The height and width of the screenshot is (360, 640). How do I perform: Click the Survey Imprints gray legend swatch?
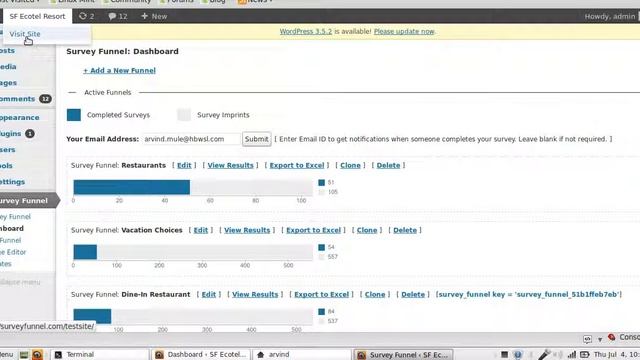[x=184, y=115]
